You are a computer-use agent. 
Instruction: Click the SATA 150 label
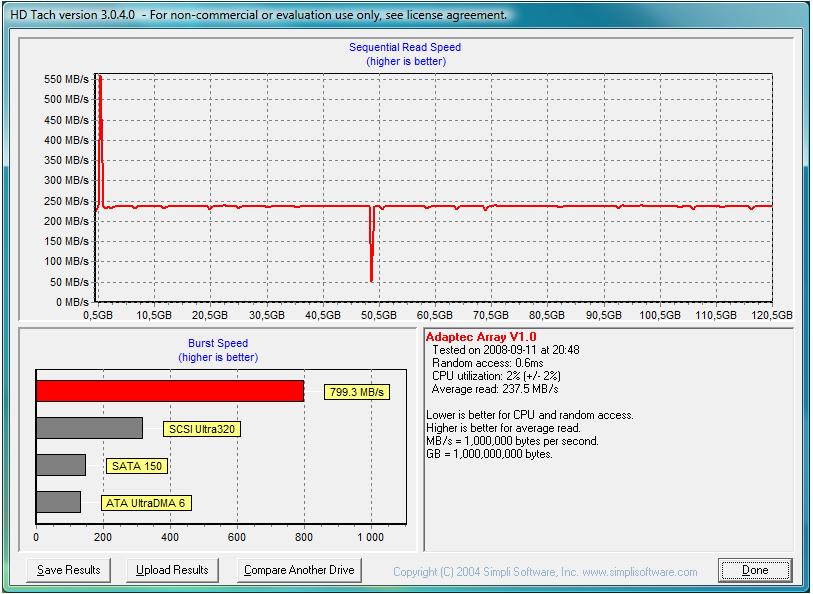137,466
